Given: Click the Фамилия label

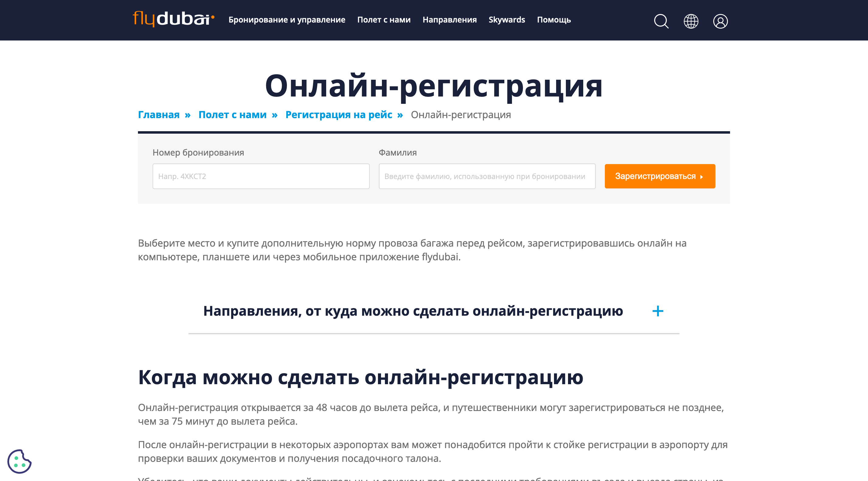Looking at the screenshot, I should pyautogui.click(x=398, y=152).
